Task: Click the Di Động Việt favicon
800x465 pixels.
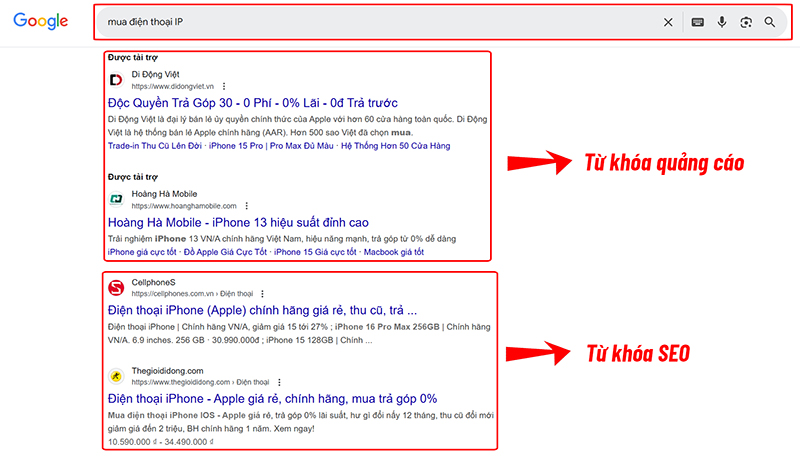Action: (116, 80)
